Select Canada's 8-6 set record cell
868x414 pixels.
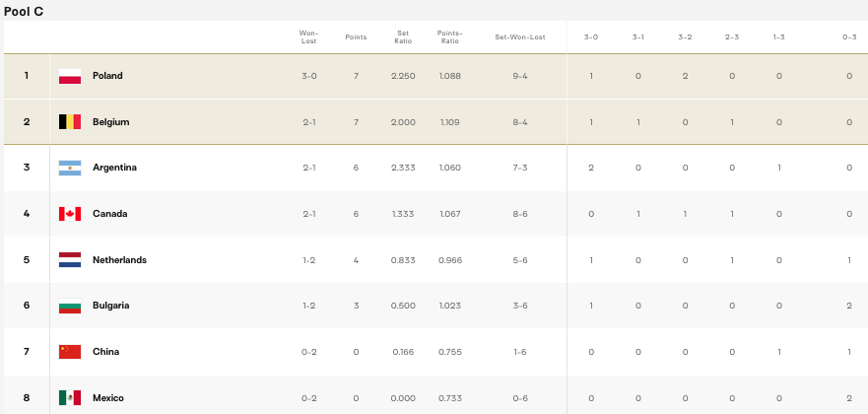point(520,214)
